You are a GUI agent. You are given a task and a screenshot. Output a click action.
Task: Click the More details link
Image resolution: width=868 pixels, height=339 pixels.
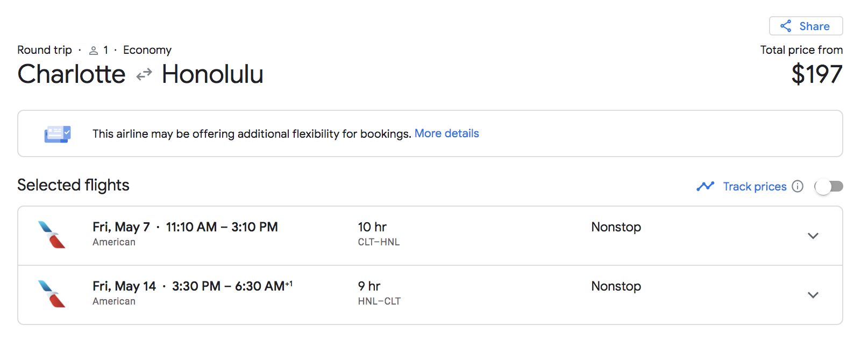point(447,133)
